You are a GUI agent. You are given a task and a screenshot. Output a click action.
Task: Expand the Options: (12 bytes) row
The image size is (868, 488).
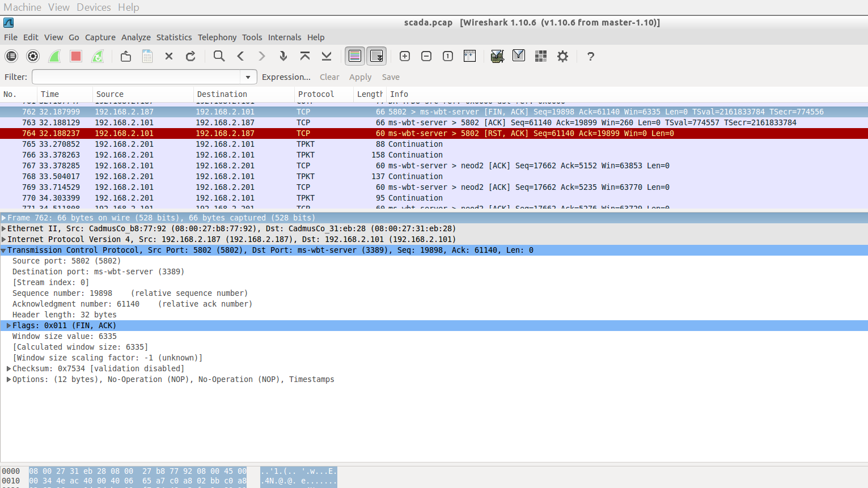(9, 379)
